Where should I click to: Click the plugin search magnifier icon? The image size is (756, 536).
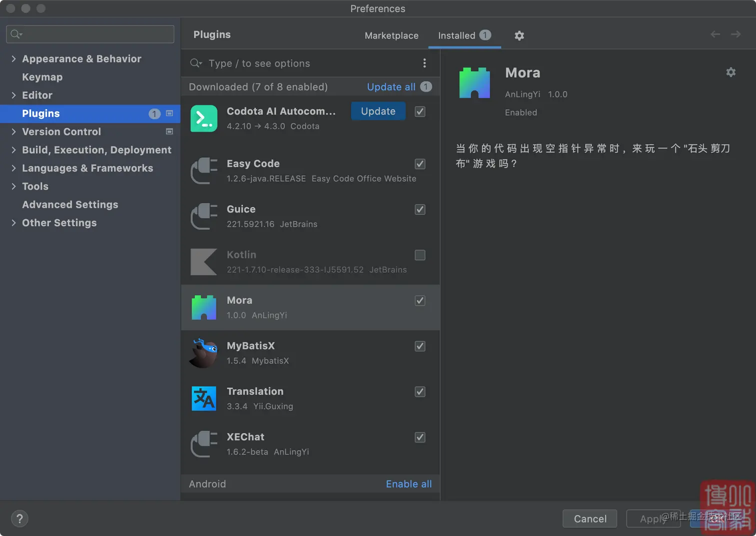point(196,63)
